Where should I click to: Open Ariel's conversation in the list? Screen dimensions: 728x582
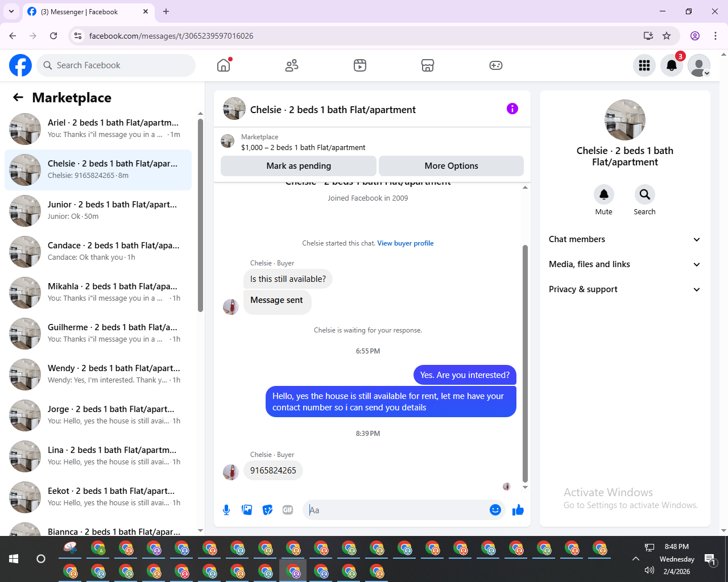point(98,129)
